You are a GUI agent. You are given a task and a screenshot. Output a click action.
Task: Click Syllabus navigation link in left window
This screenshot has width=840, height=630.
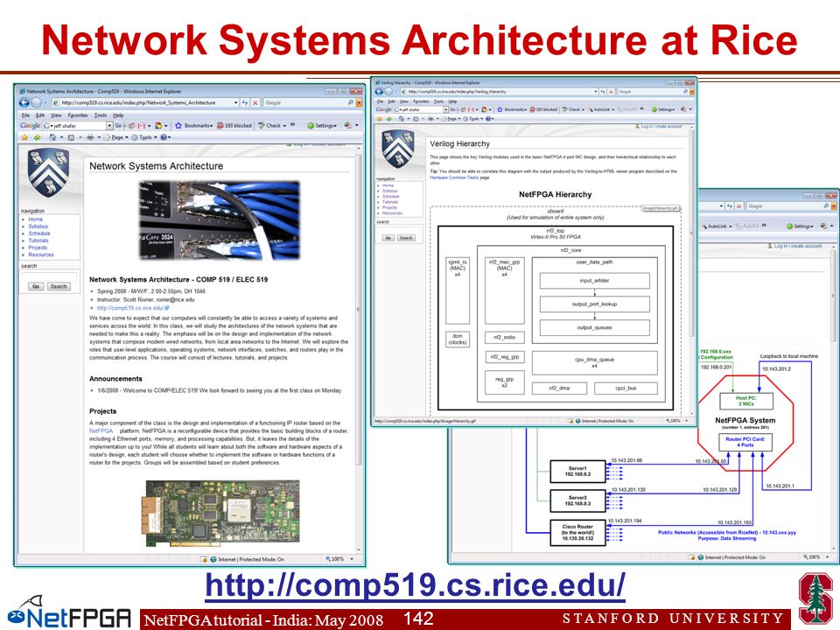click(x=38, y=227)
